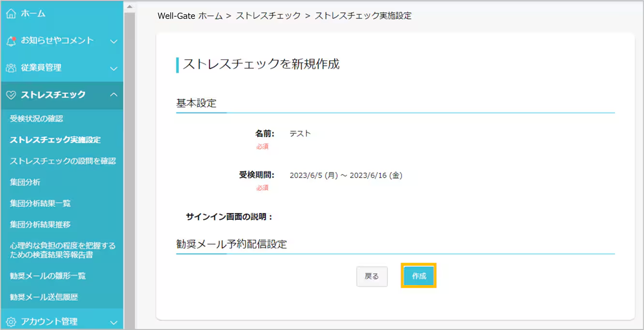
Task: Click the home house icon in sidebar
Action: coord(11,13)
